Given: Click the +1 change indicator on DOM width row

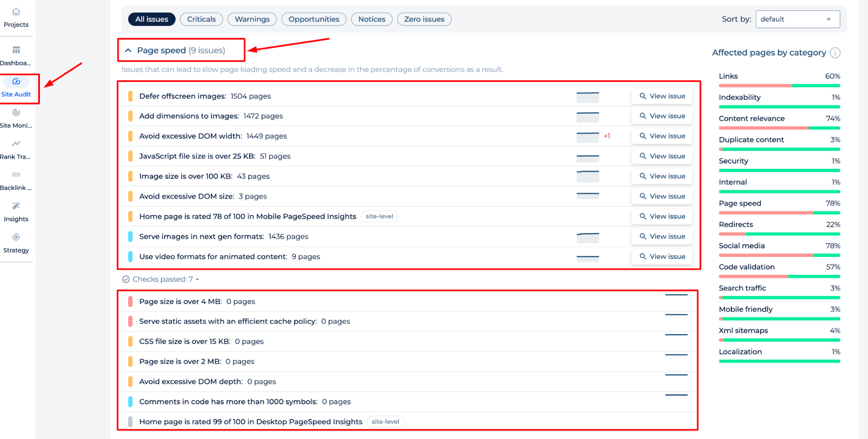Looking at the screenshot, I should 607,136.
